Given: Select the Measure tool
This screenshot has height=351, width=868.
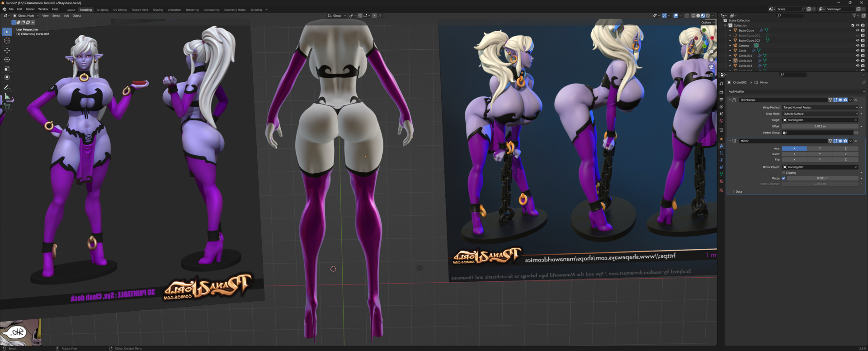Looking at the screenshot, I should pyautogui.click(x=7, y=96).
